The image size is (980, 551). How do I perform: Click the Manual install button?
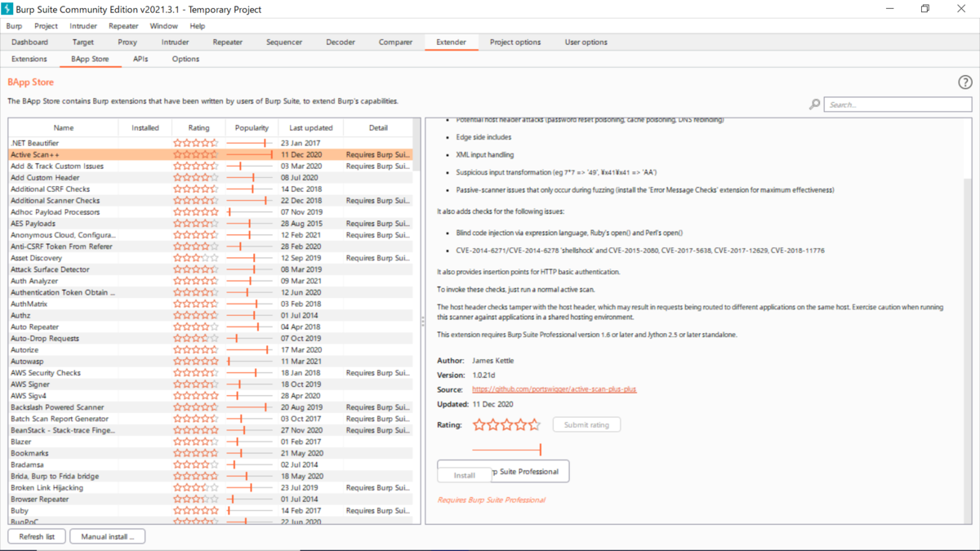108,536
